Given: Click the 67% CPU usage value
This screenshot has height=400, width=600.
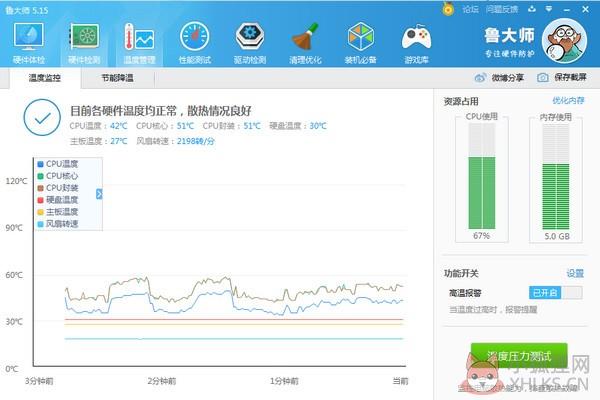Looking at the screenshot, I should (x=481, y=236).
